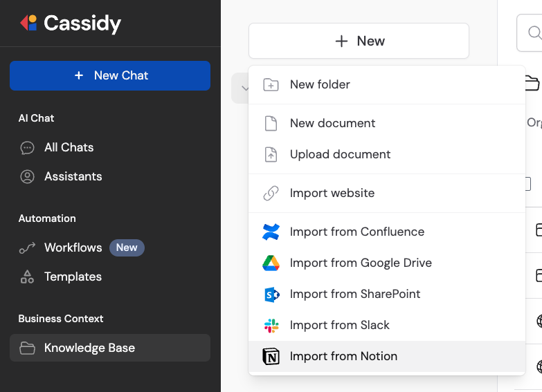Viewport: 542px width, 392px height.
Task: Click the Cassidy brand name text
Action: 82,24
